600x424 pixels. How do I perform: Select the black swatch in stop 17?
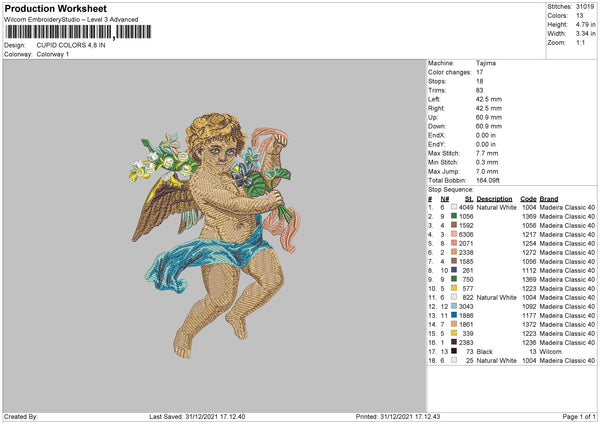454,351
